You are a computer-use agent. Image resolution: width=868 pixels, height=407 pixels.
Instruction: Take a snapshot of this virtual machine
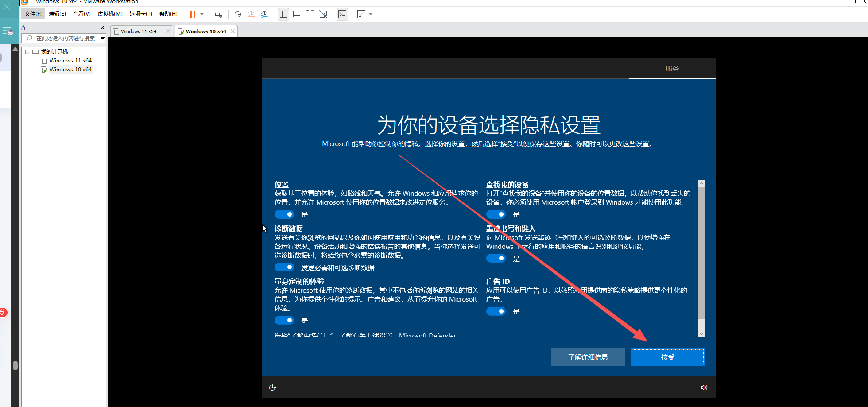pos(238,14)
